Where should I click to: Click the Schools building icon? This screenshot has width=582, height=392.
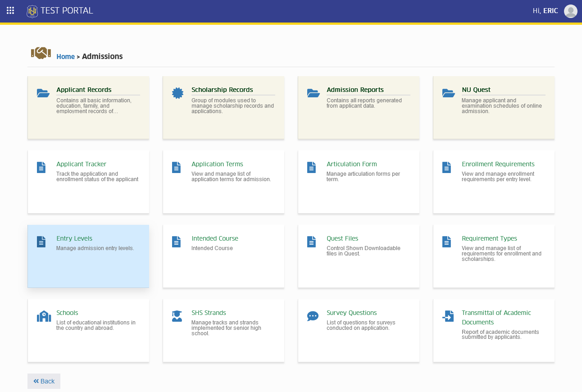click(44, 316)
